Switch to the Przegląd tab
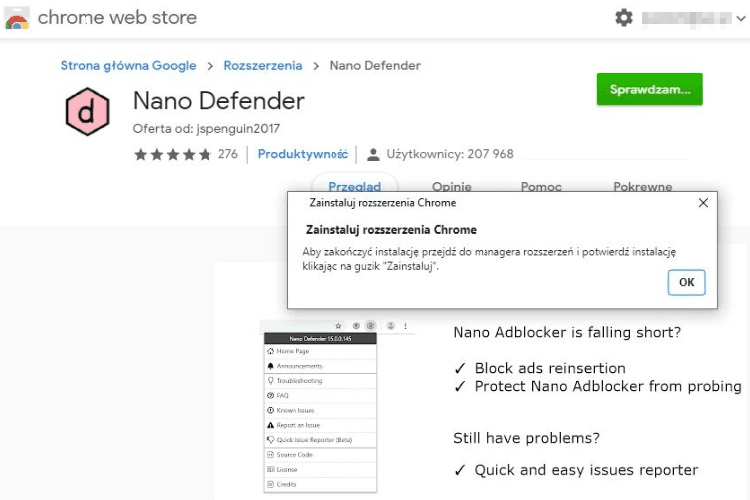Screen dimensions: 750x500 [x=354, y=186]
